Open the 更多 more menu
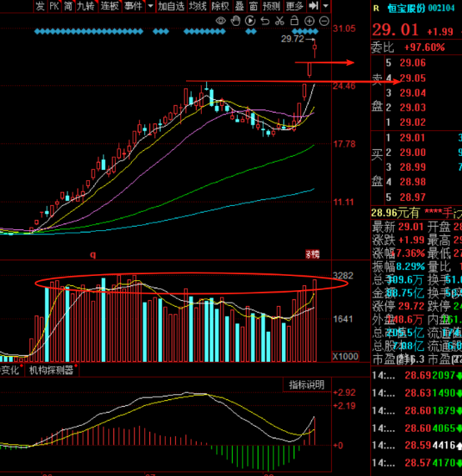 294,6
